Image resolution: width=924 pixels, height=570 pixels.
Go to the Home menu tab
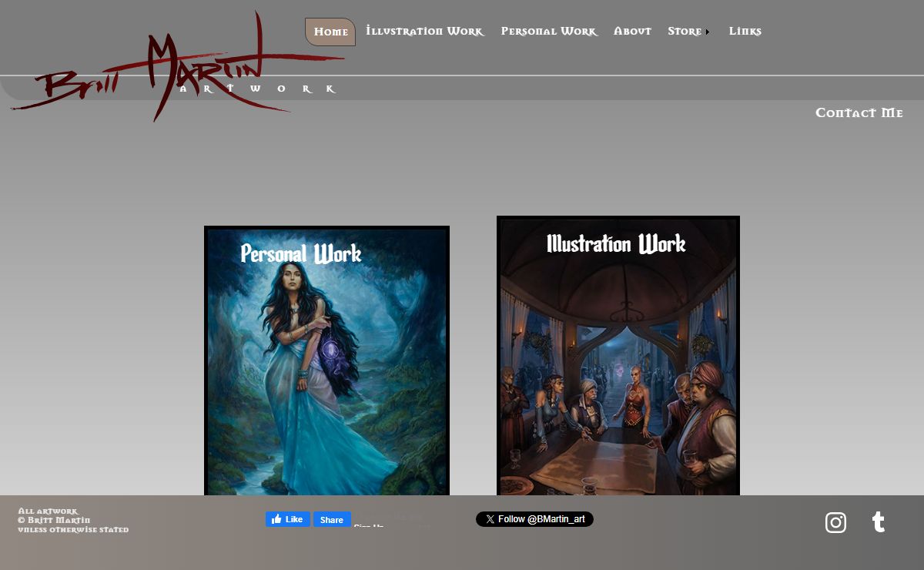coord(330,32)
